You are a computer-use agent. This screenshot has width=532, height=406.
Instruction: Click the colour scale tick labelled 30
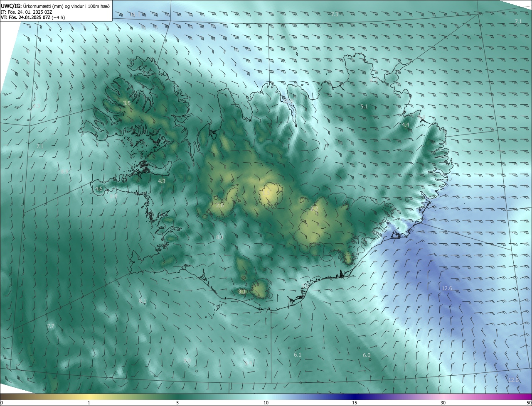(443, 403)
